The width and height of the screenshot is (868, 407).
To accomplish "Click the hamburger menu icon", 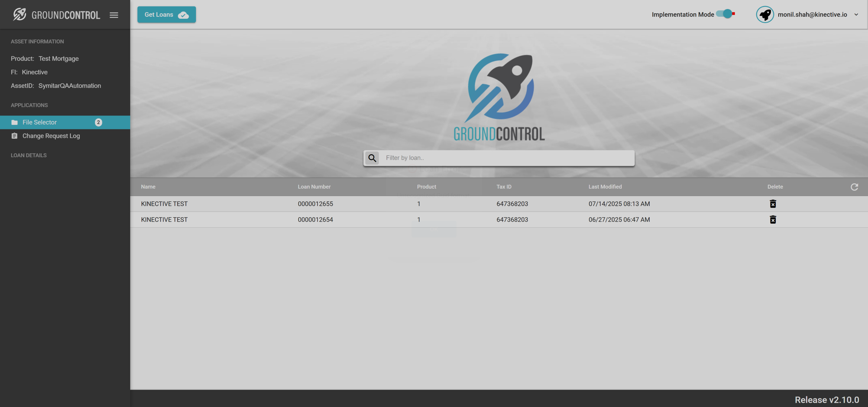I will pos(114,15).
